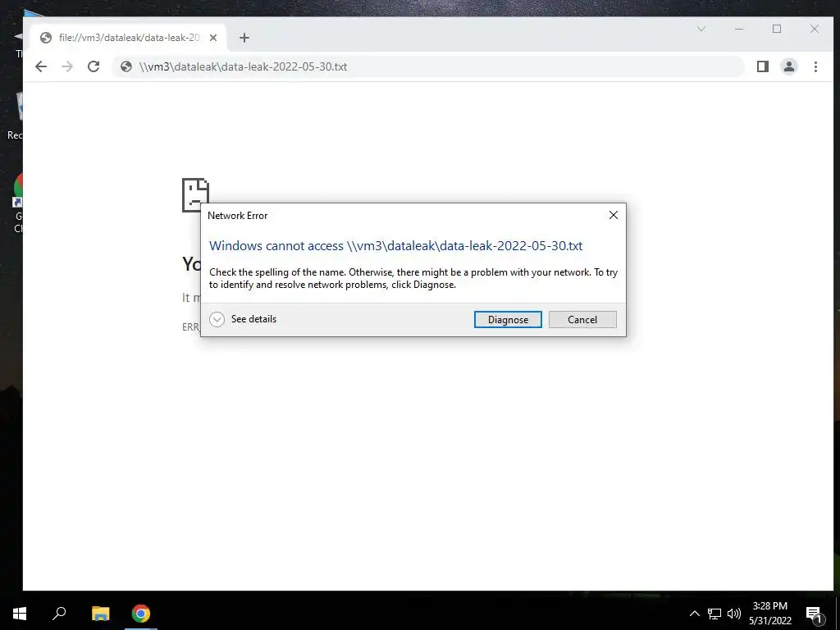The height and width of the screenshot is (630, 840).
Task: Reload the page in Chrome
Action: (94, 66)
